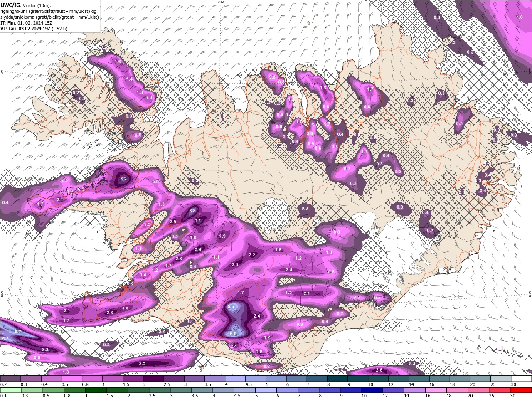Click the 0.4 label on the upper legend
Screen dimensions: 532x399
44,385
